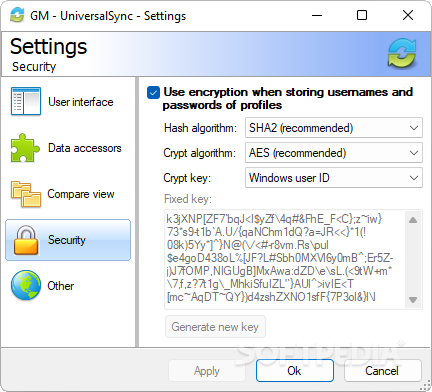Select the Security label

pos(67,240)
